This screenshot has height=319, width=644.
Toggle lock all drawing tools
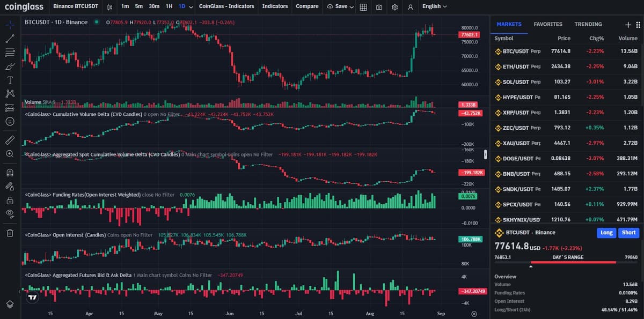(10, 201)
